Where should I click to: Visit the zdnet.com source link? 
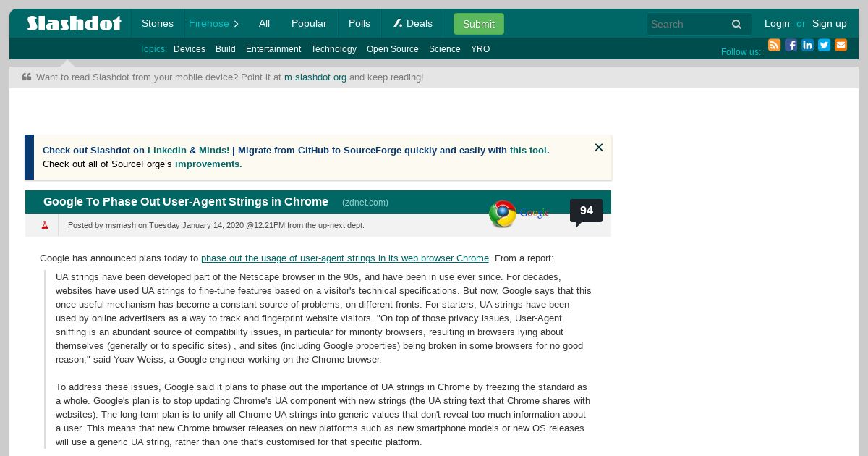[x=365, y=203]
